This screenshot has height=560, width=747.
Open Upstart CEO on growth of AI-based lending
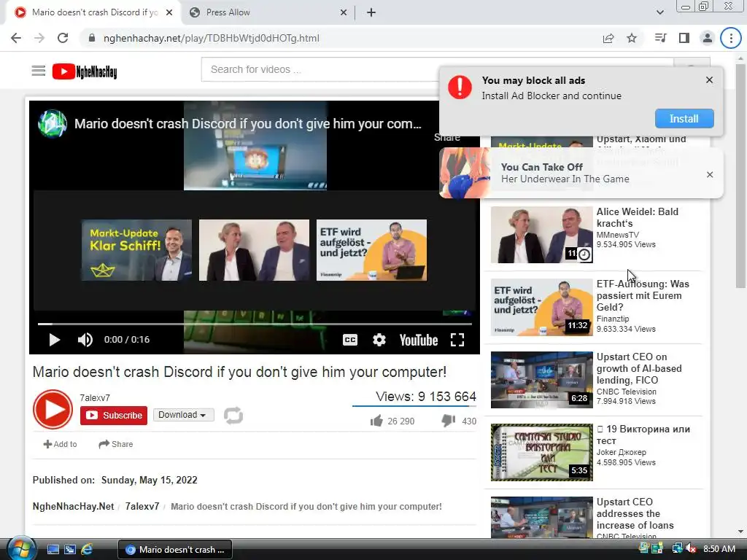(x=639, y=368)
